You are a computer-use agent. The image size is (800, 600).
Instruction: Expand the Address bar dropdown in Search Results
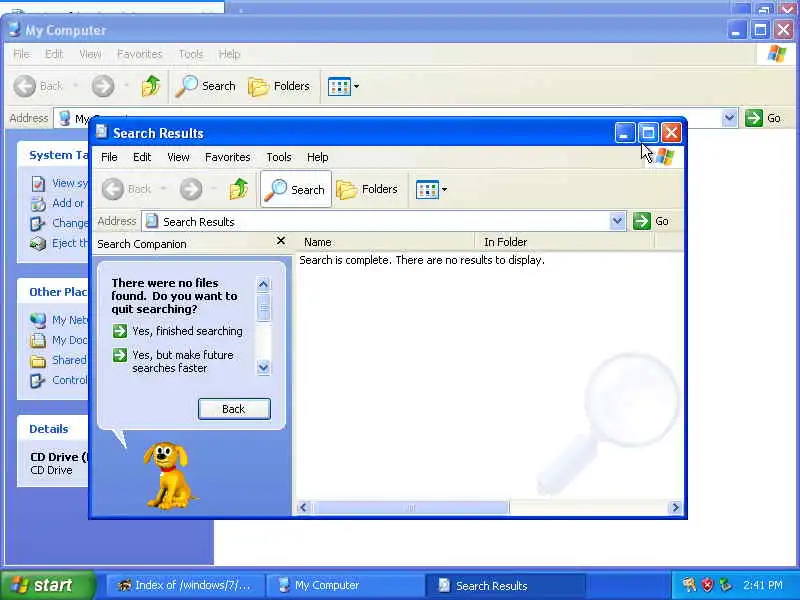(617, 221)
